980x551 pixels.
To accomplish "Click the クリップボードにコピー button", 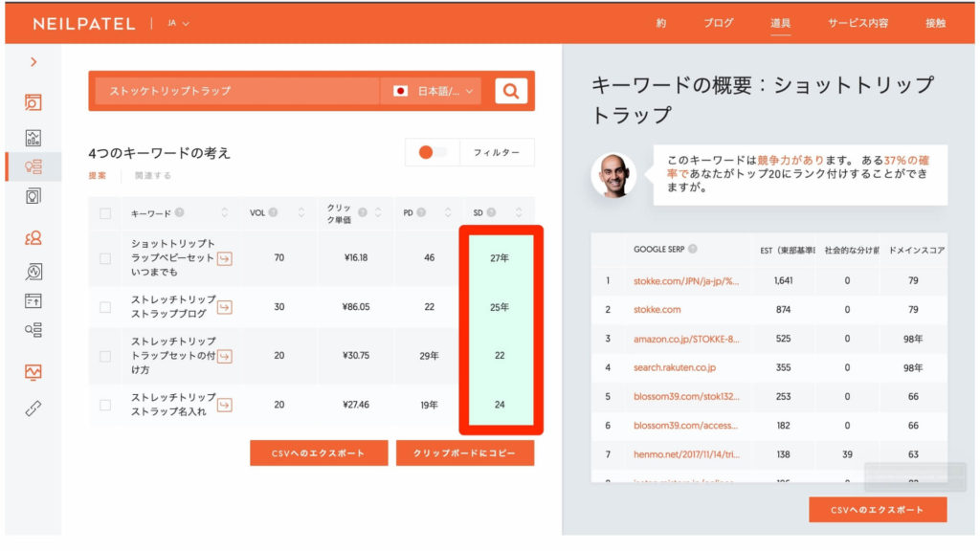I will 465,452.
